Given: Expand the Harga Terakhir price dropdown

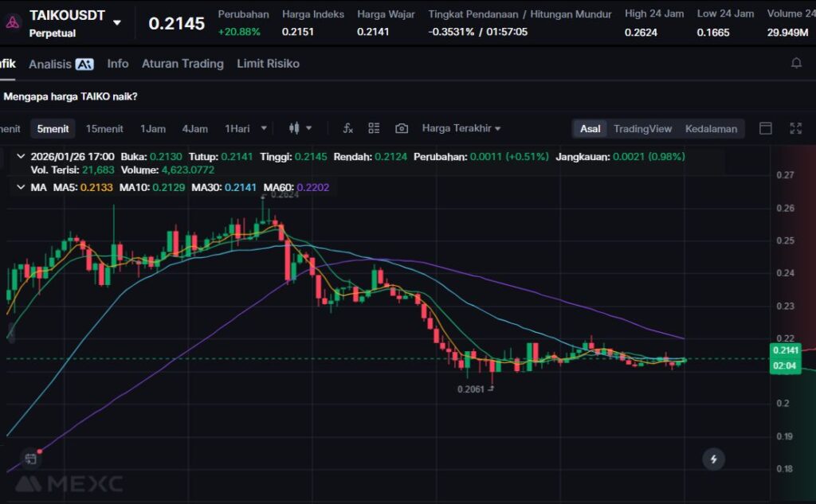Looking at the screenshot, I should pyautogui.click(x=461, y=128).
